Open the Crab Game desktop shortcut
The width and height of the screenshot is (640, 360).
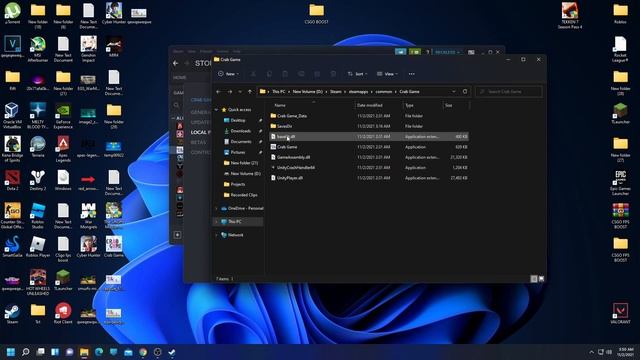[x=114, y=247]
